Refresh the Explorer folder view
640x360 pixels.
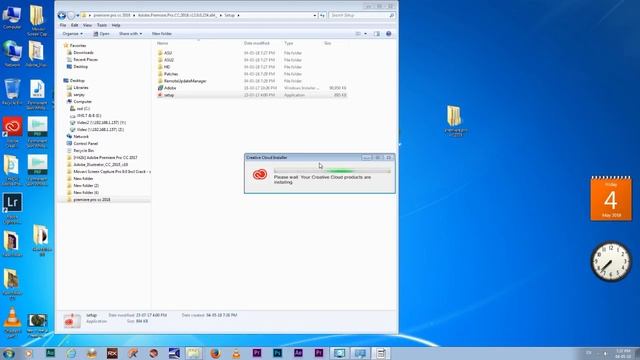click(322, 16)
